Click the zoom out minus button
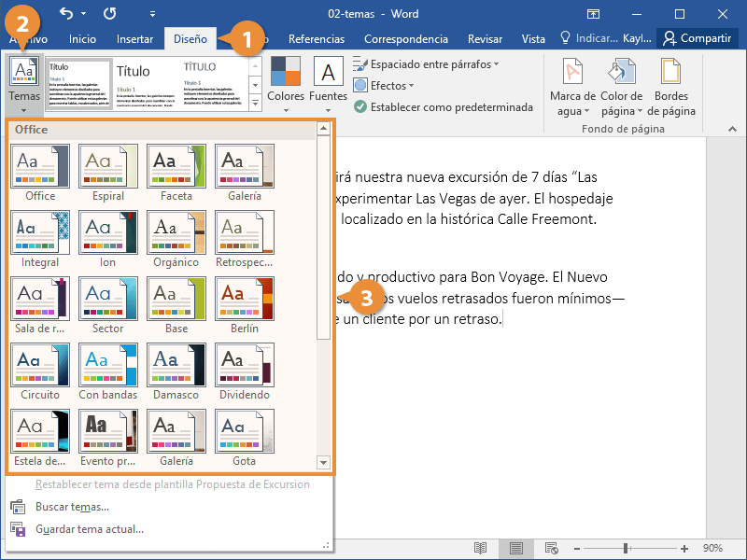 point(577,549)
